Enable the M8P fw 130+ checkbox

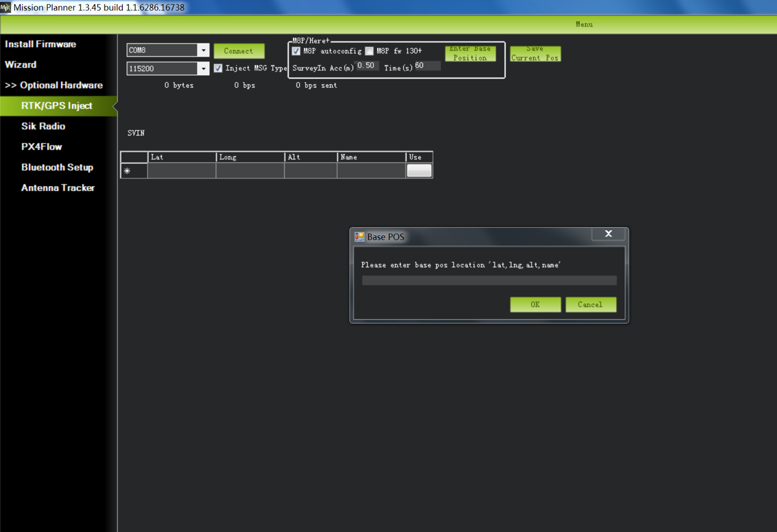369,51
